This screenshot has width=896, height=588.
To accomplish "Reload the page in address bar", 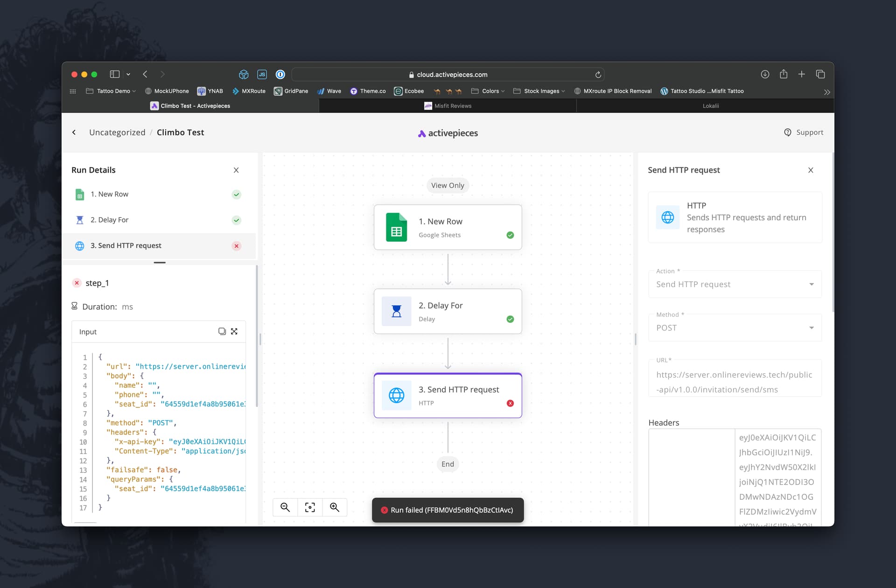I will pyautogui.click(x=598, y=75).
